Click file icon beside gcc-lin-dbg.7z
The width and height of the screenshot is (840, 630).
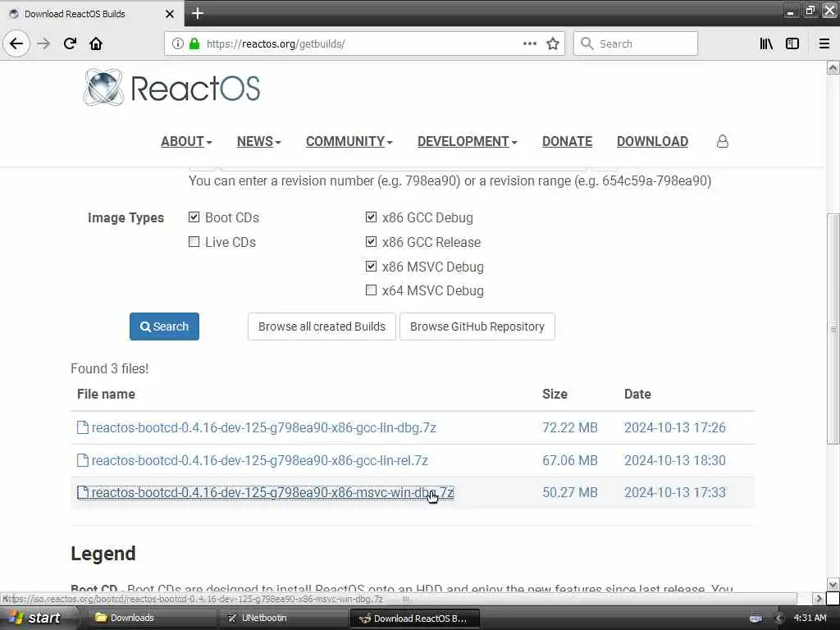coord(83,427)
